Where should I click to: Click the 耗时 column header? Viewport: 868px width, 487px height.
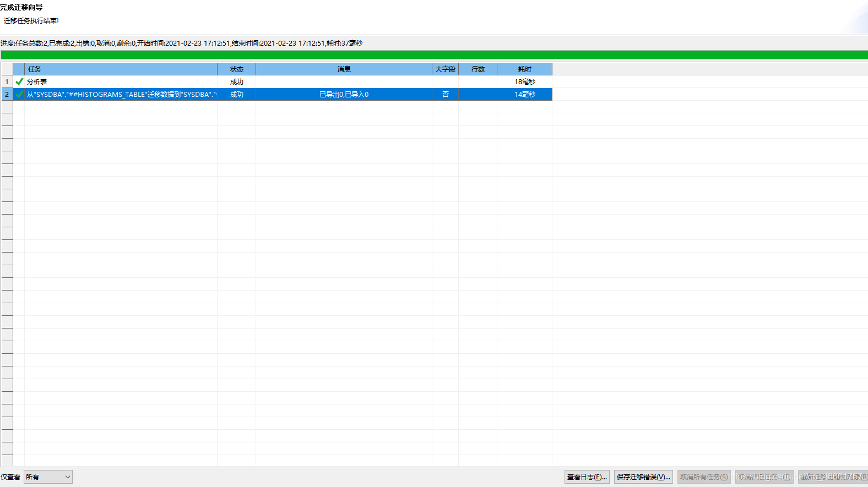[x=524, y=69]
